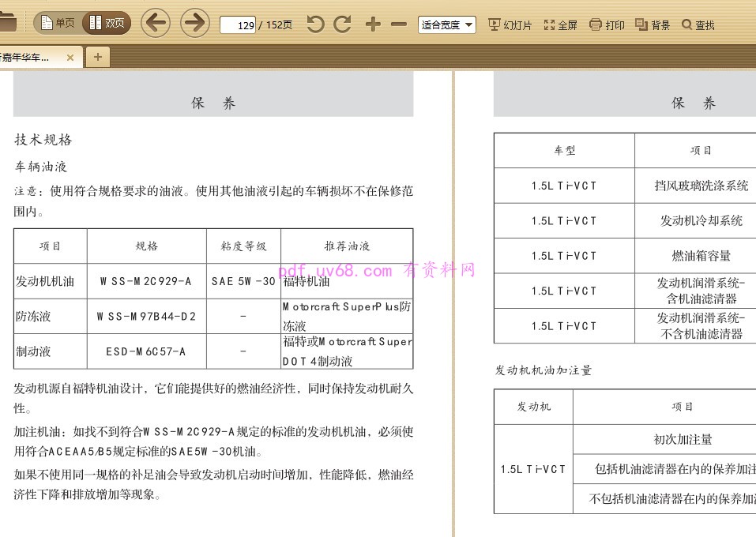The image size is (756, 537).
Task: Enter full screen (全屏) mode
Action: [x=561, y=25]
